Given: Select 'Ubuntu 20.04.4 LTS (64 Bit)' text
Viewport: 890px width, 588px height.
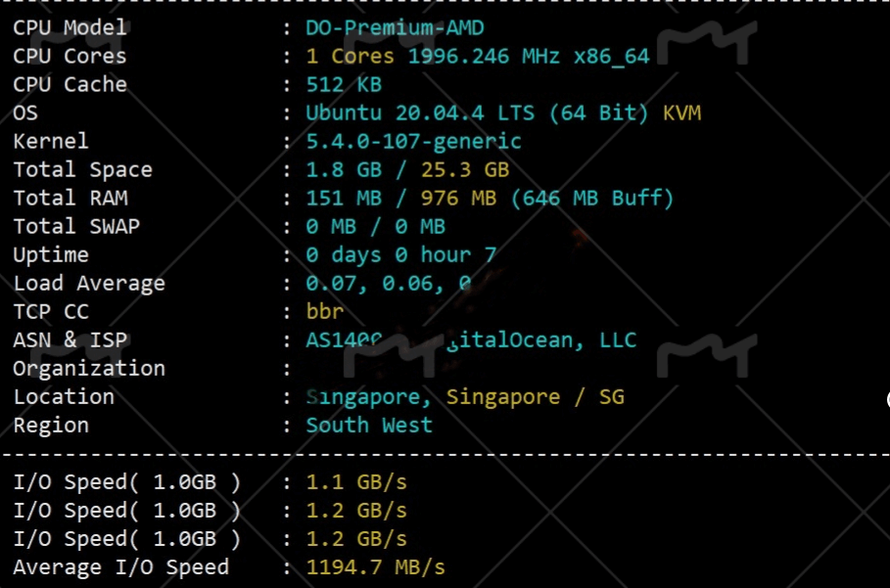Looking at the screenshot, I should pos(477,113).
